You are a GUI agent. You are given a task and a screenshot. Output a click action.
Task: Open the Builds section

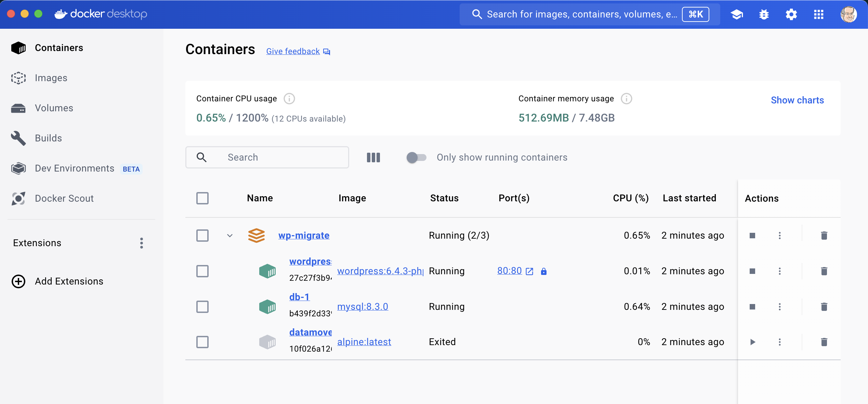click(48, 138)
